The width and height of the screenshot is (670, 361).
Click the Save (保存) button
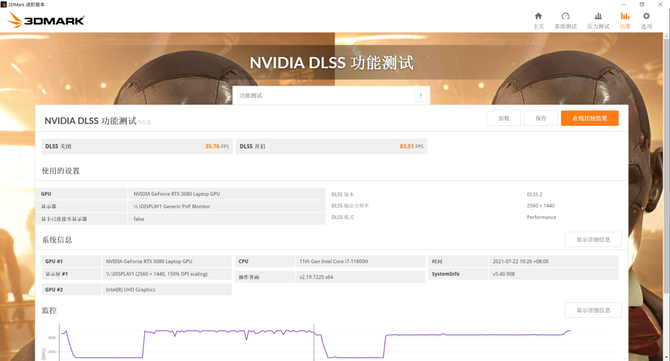click(541, 118)
